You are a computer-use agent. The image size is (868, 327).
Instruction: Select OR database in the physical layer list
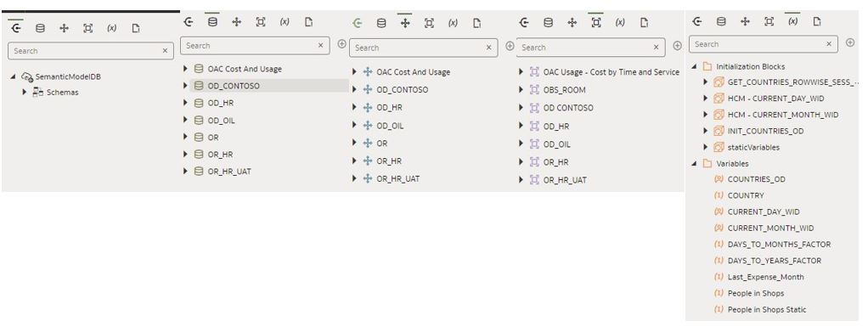(x=213, y=138)
